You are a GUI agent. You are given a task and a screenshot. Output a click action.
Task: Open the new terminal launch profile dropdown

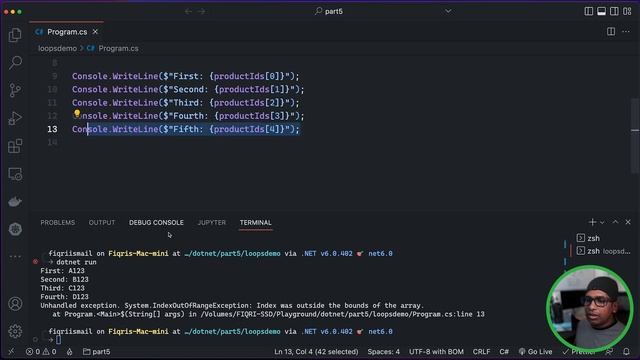point(602,222)
